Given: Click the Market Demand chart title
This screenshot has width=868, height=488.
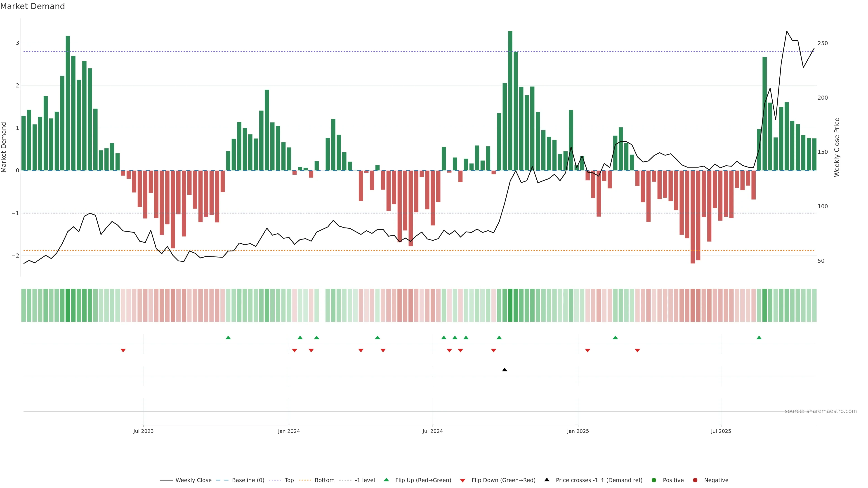Looking at the screenshot, I should 32,6.
